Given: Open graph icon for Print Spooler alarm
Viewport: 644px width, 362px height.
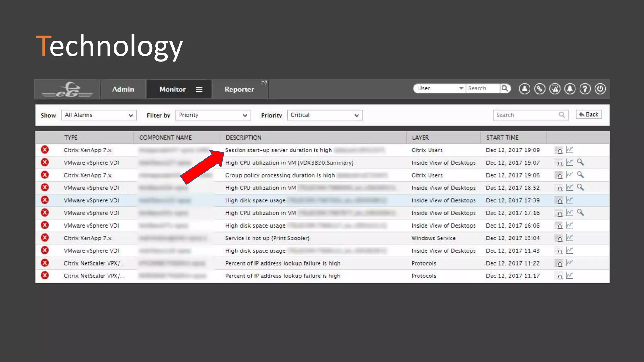Looking at the screenshot, I should (x=569, y=238).
